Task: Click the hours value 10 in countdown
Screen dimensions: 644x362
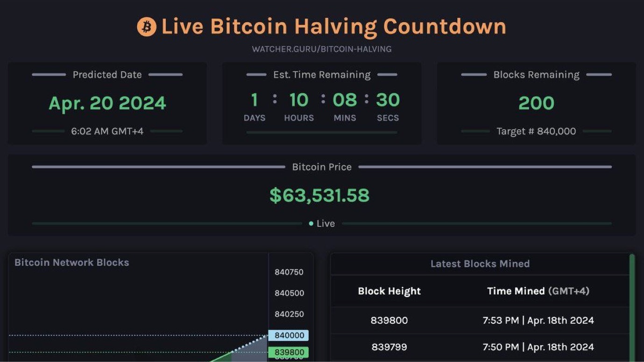Action: pos(299,100)
